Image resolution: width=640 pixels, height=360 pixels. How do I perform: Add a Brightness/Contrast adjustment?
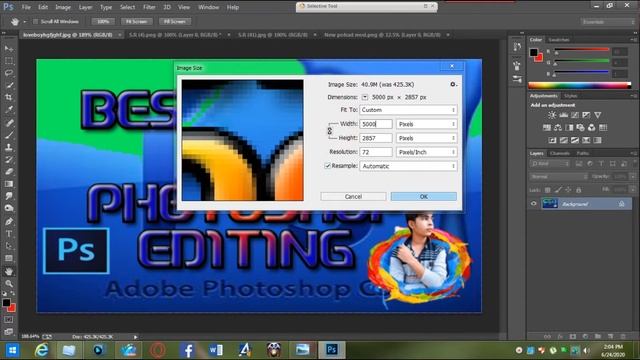pos(552,115)
